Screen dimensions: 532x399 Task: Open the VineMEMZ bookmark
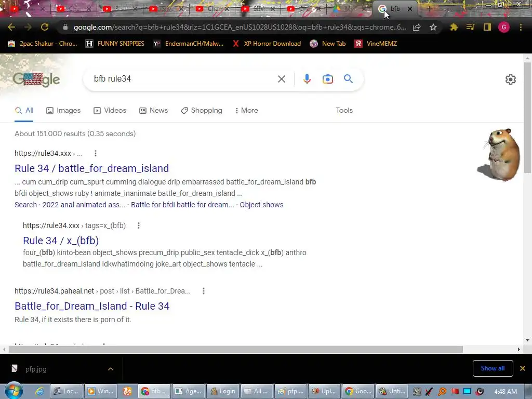[376, 44]
